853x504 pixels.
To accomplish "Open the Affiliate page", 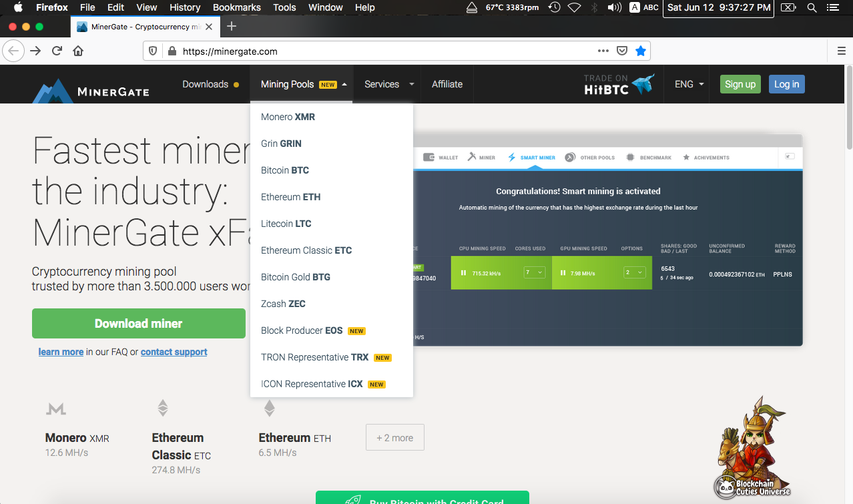I will tap(447, 84).
